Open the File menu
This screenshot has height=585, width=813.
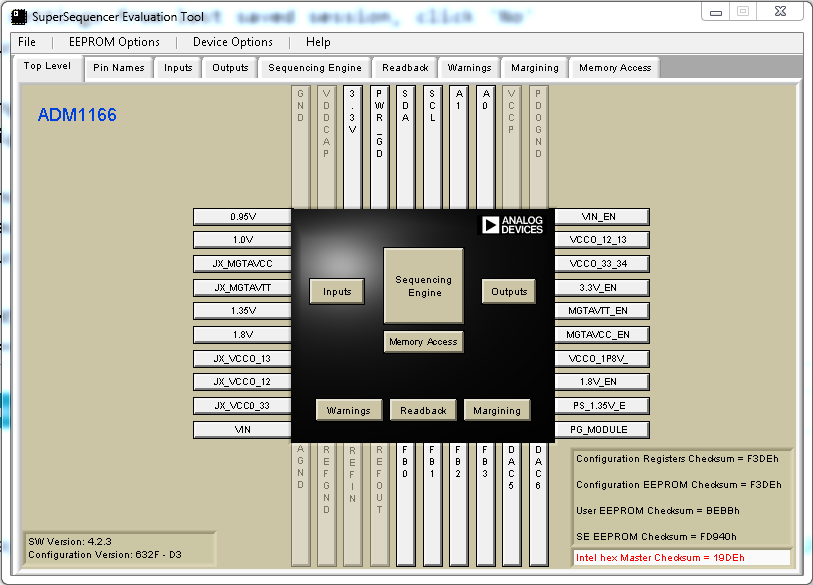coord(27,42)
